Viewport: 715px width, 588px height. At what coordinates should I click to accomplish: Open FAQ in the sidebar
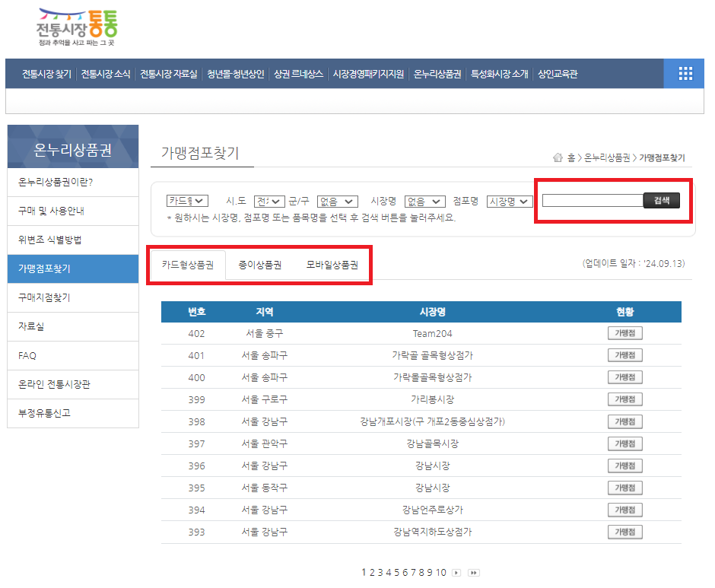72,355
